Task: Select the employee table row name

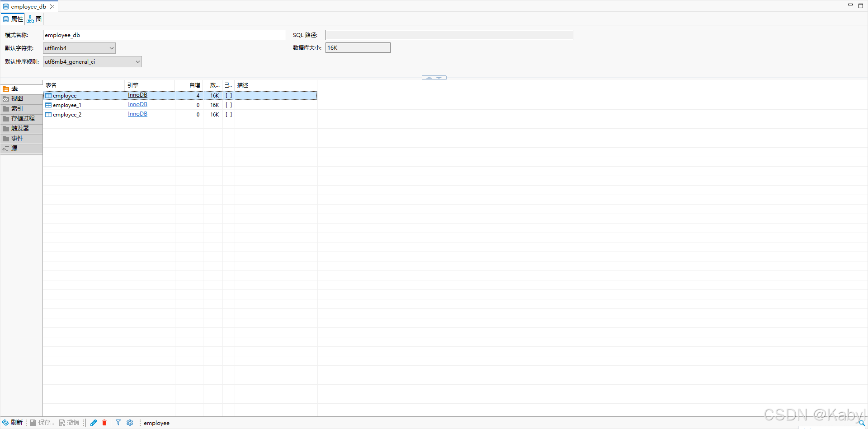Action: pos(65,96)
